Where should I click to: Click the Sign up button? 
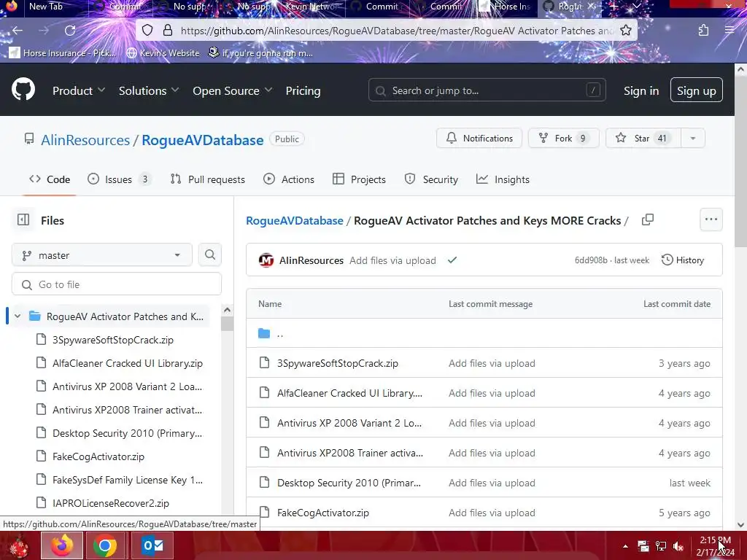(697, 90)
